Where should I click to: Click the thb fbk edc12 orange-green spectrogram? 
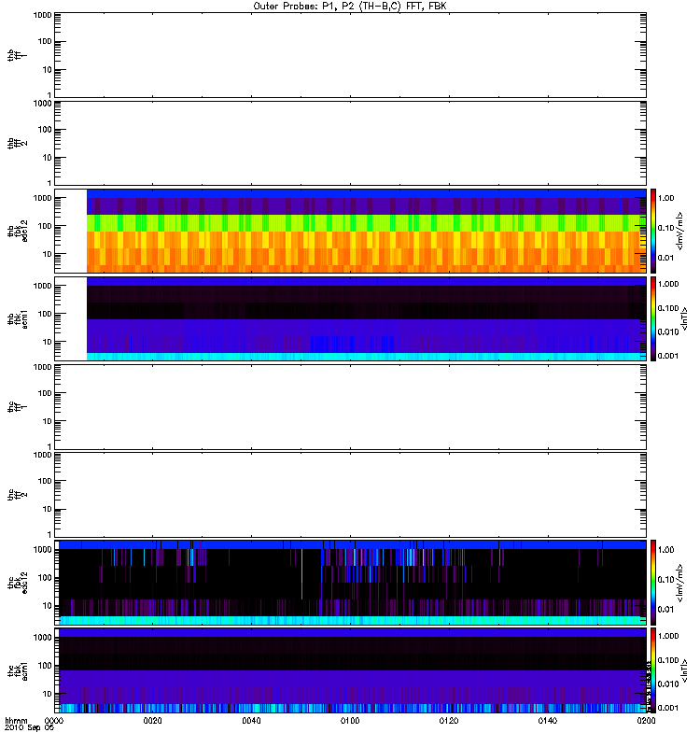pyautogui.click(x=366, y=231)
